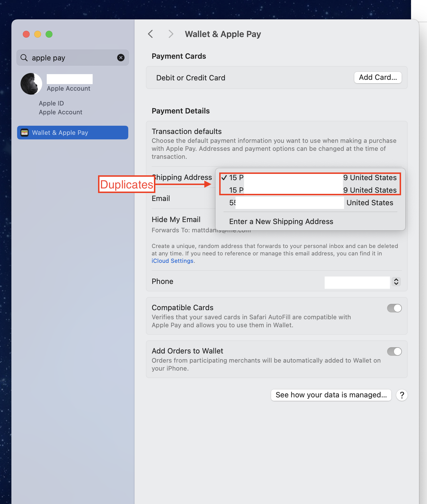Click the green zoom window button
Image resolution: width=427 pixels, height=504 pixels.
point(49,34)
